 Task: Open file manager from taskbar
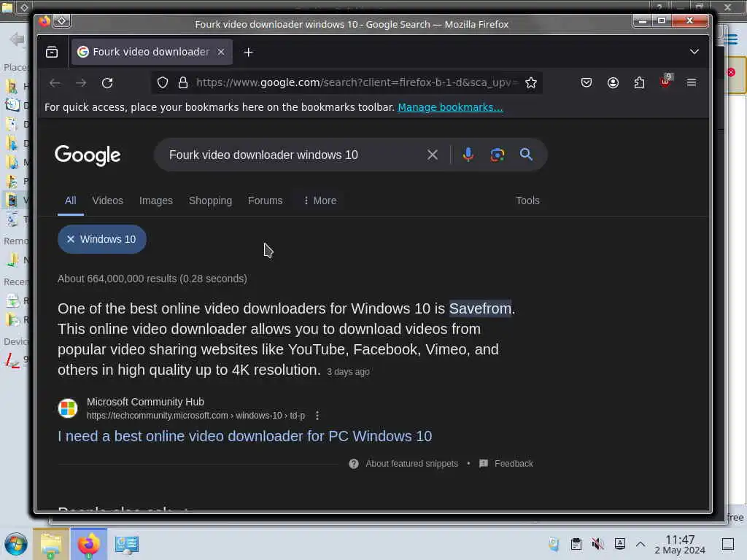coord(51,544)
